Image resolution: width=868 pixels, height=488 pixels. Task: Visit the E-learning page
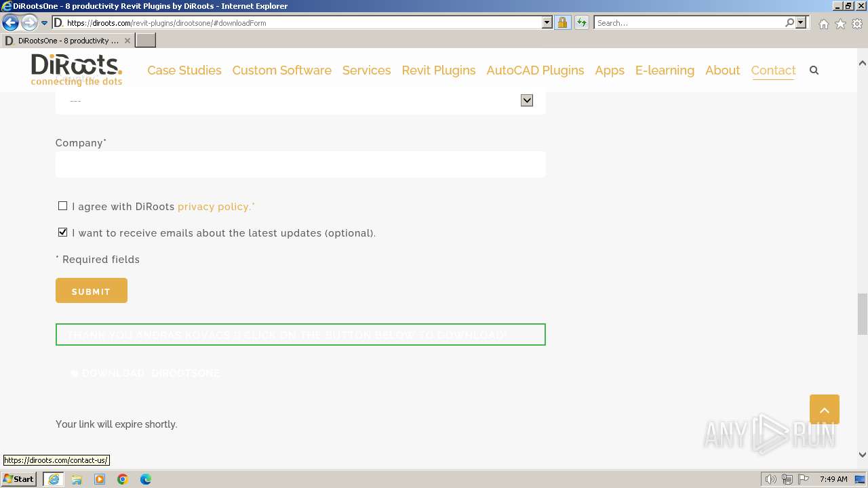pyautogui.click(x=665, y=70)
